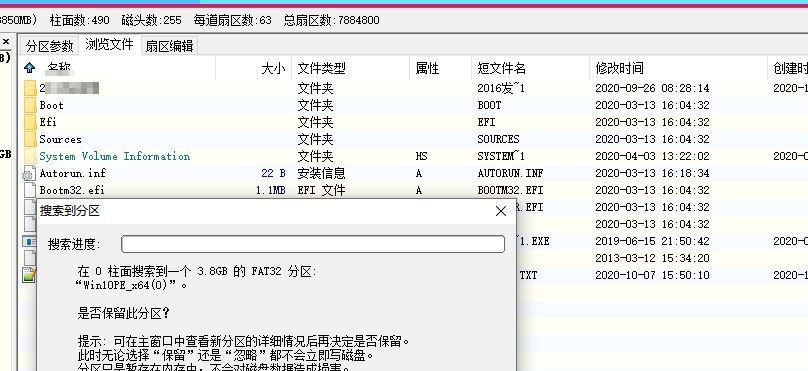The height and width of the screenshot is (371, 808).
Task: Switch to the 扇区编辑 tab
Action: pyautogui.click(x=169, y=46)
